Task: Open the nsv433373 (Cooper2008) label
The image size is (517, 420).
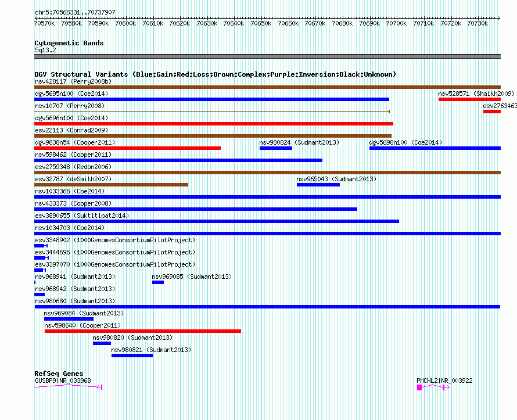Action: (73, 203)
